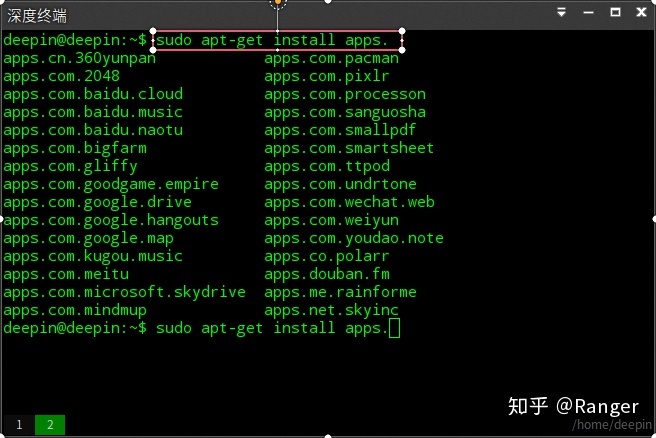Image resolution: width=656 pixels, height=438 pixels.
Task: Click package apps.com.smartsheet
Action: pos(349,148)
